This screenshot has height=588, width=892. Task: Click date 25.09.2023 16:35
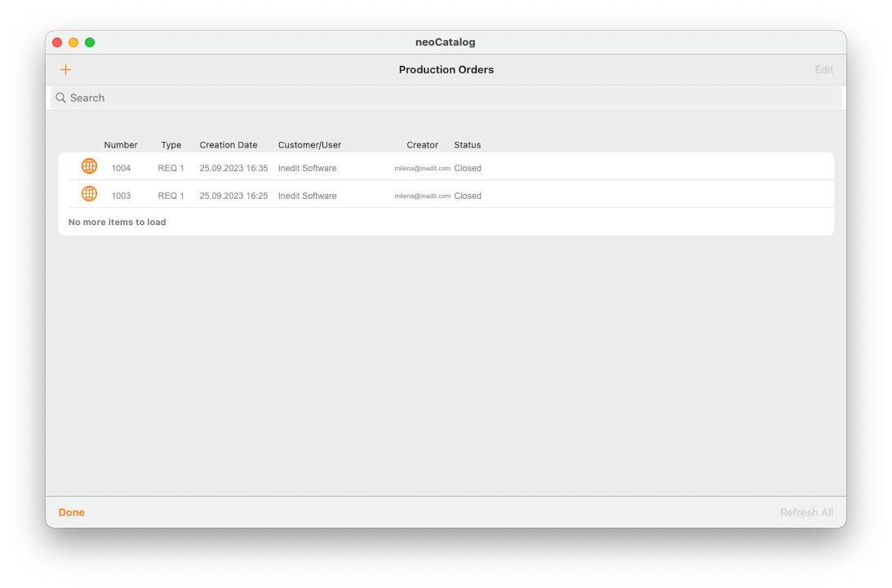pyautogui.click(x=233, y=168)
